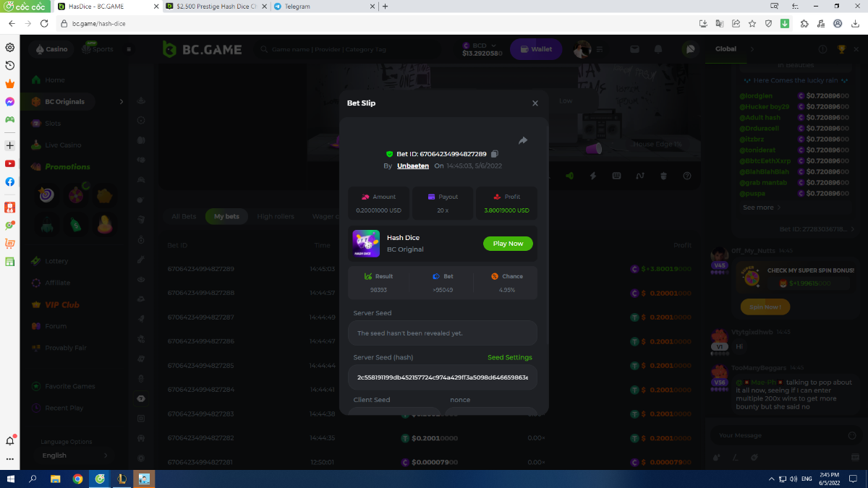Copy the Bet ID with copy icon
Viewport: 868px width, 488px height.
[495, 154]
